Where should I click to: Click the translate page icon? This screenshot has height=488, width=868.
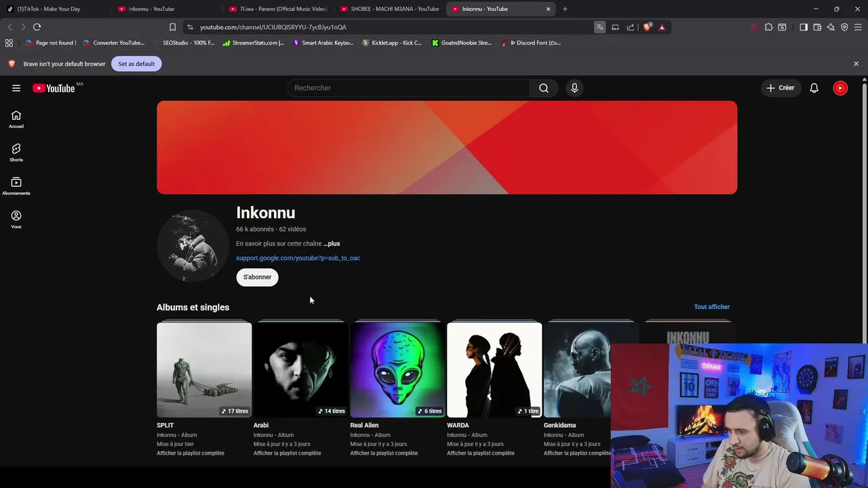[599, 27]
